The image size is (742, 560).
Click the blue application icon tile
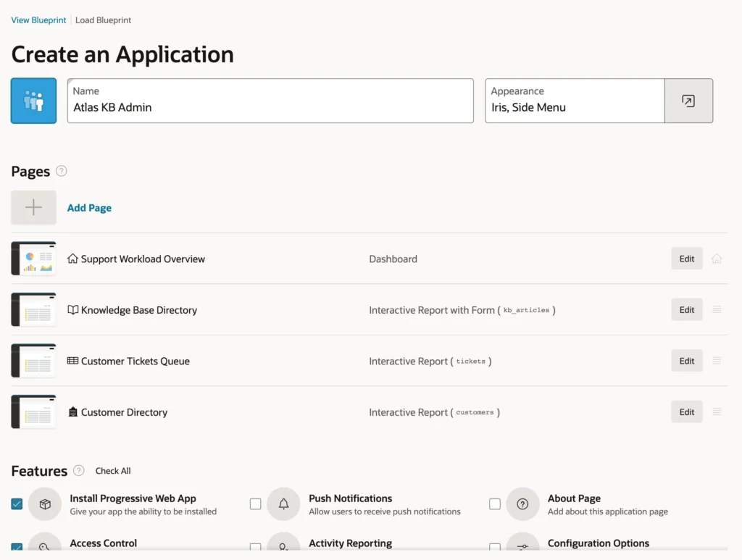click(x=33, y=101)
